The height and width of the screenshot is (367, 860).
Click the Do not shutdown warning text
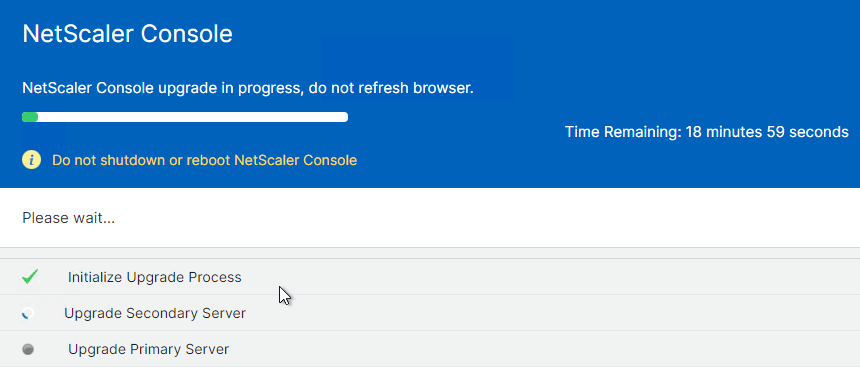(x=205, y=160)
